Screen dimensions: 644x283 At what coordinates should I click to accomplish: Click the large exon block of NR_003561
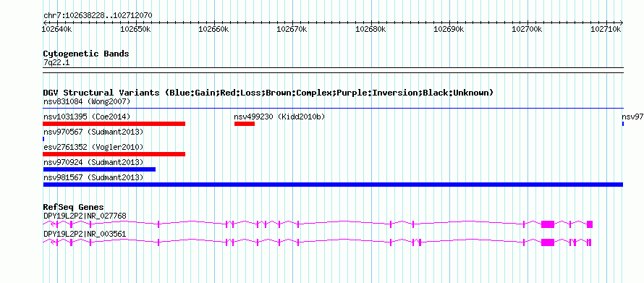tap(548, 242)
